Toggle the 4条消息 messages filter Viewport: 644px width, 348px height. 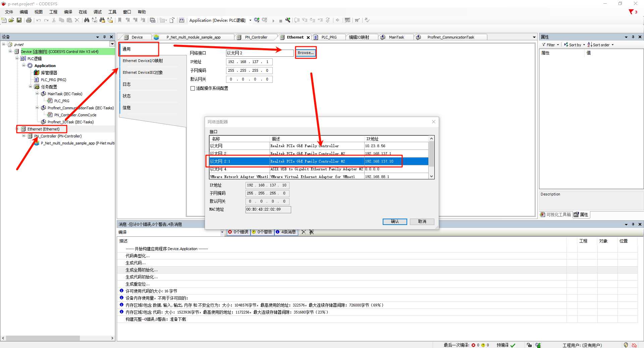(286, 232)
